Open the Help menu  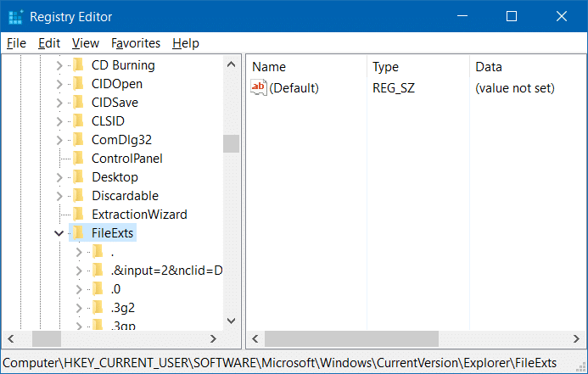(186, 43)
